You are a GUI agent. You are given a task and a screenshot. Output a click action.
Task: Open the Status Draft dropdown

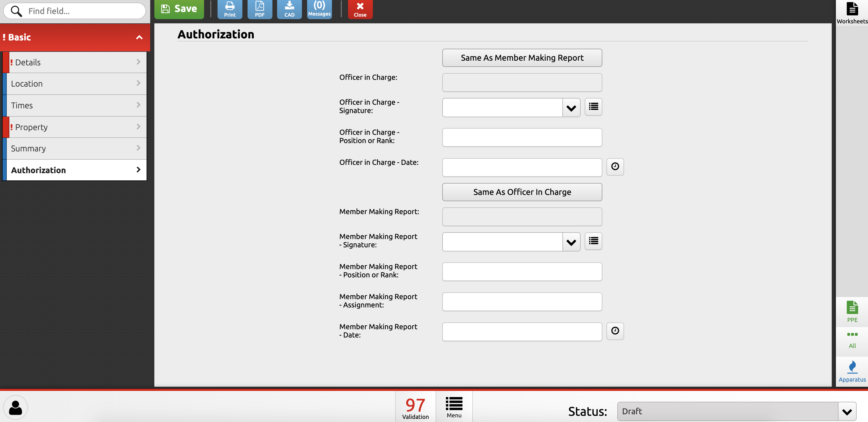coord(847,411)
